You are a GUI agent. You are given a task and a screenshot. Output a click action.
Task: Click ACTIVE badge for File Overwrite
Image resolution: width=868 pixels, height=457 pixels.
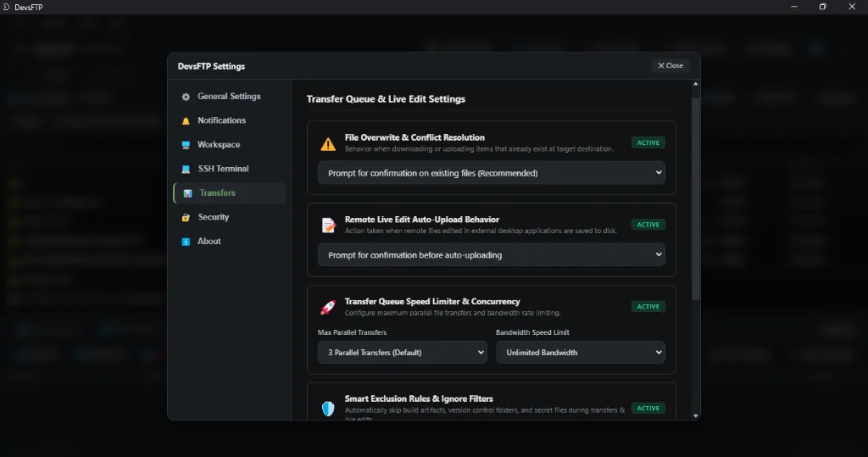click(648, 143)
